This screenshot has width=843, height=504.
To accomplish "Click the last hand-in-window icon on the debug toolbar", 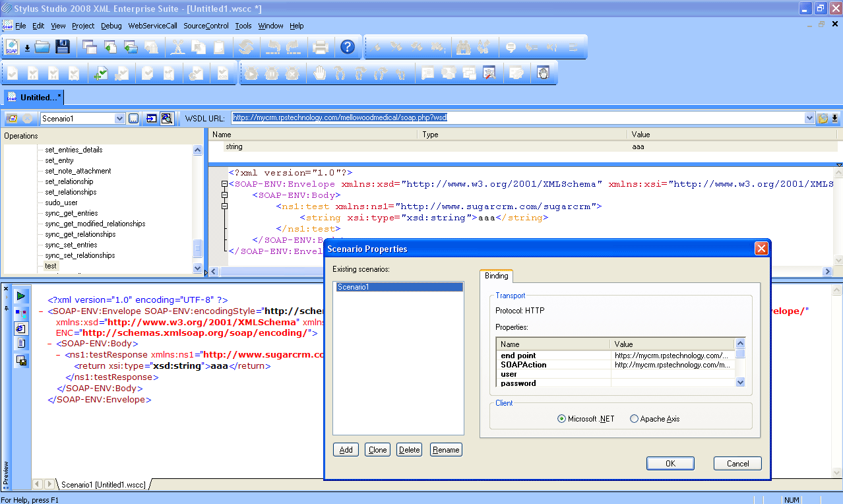I will click(544, 73).
